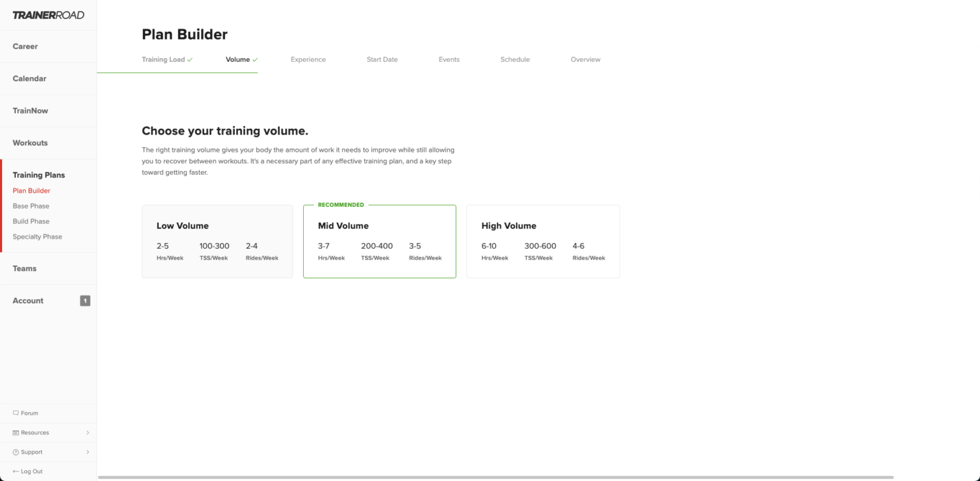This screenshot has width=980, height=481.
Task: Click the TrainerRoad logo
Action: coord(48,14)
